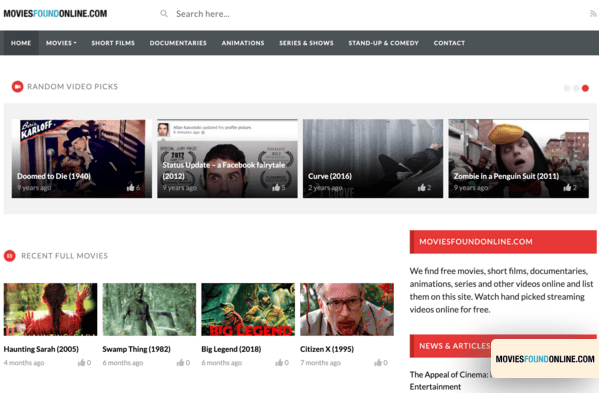This screenshot has width=599, height=393.
Task: Like Status Update Facebook fairytale thumbs-up
Action: [x=276, y=187]
